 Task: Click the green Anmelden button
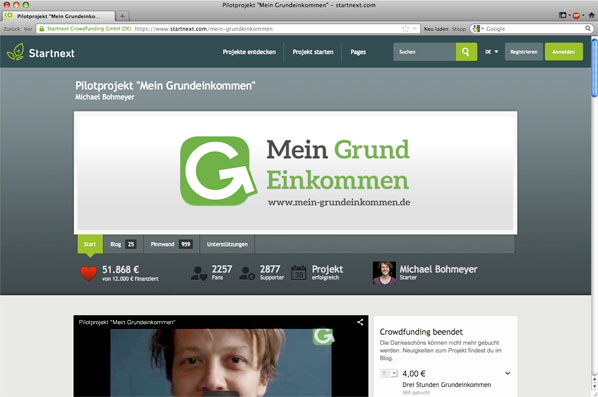(564, 52)
